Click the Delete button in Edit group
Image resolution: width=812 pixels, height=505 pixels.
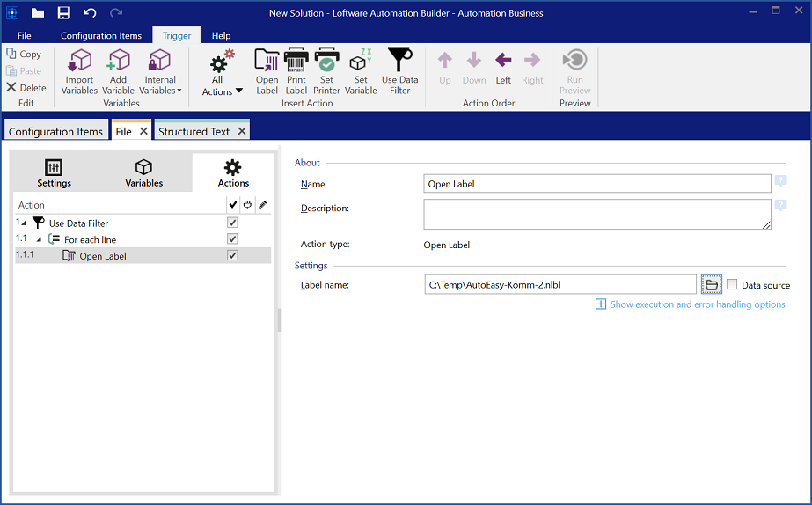coord(26,88)
